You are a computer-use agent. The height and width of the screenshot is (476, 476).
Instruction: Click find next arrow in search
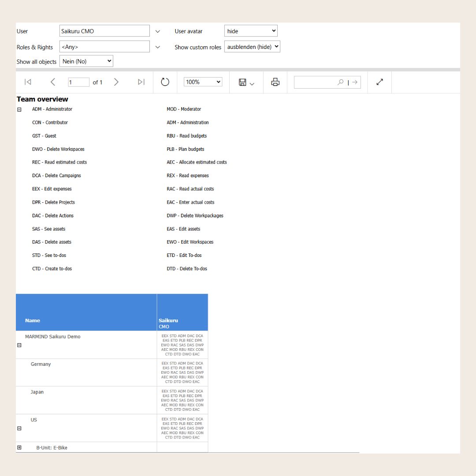click(x=355, y=82)
